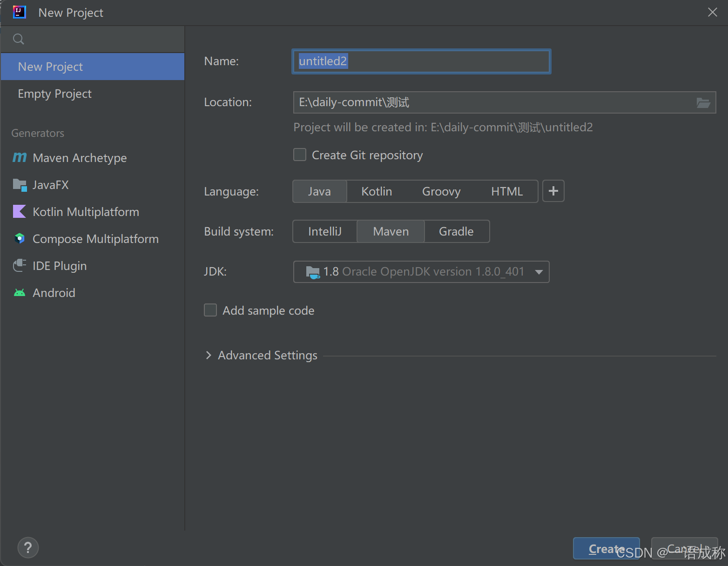728x566 pixels.
Task: Choose Groovy as the language
Action: coord(441,191)
